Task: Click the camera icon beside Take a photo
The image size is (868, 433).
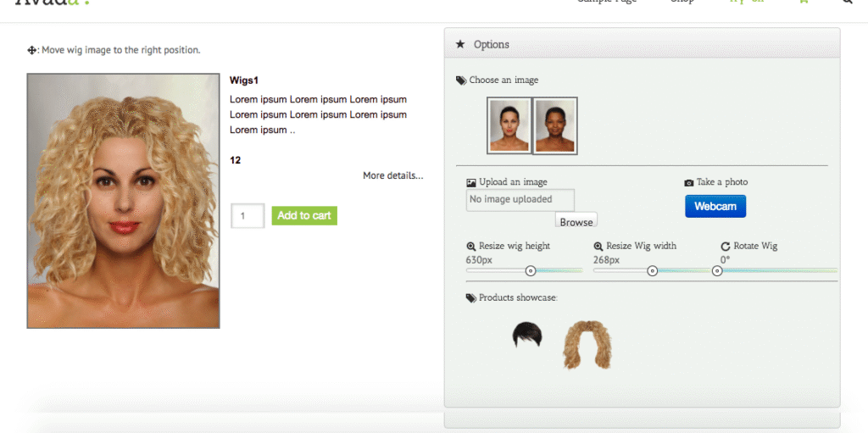Action: 689,182
